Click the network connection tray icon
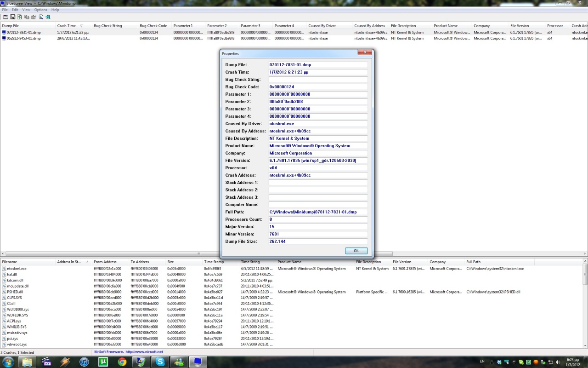Viewport: 588px width, 368px height. pyautogui.click(x=550, y=362)
